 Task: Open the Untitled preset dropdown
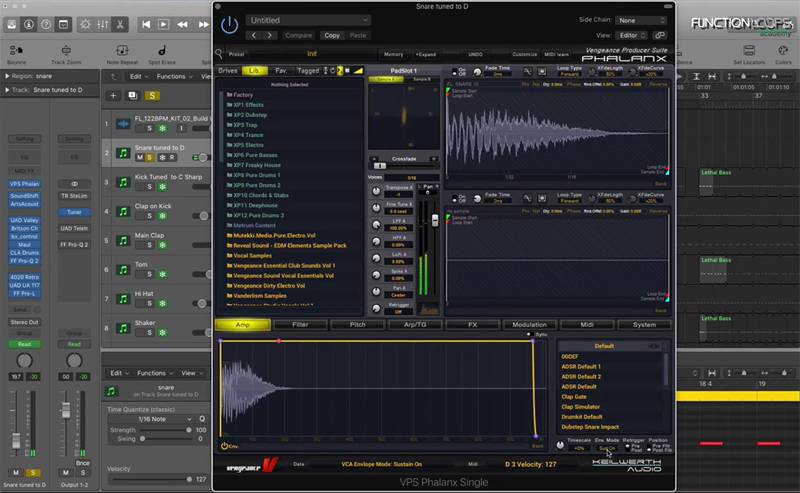coord(308,20)
